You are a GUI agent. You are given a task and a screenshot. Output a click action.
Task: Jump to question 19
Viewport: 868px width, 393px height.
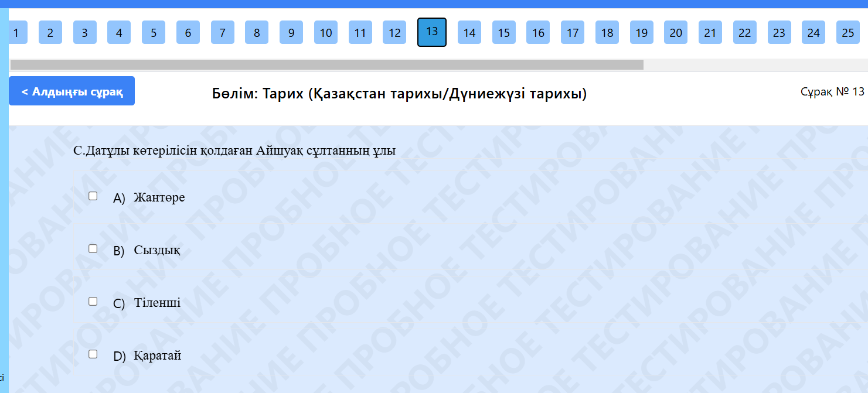click(x=642, y=32)
